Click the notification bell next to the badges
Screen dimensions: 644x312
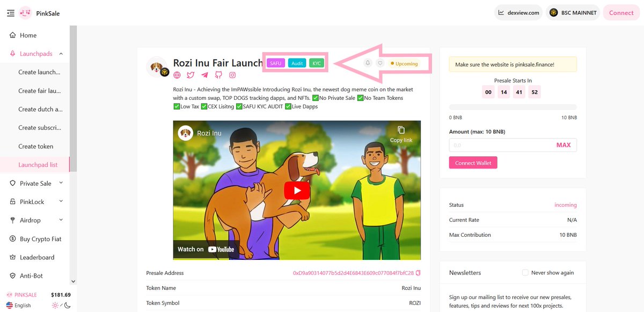tap(367, 63)
